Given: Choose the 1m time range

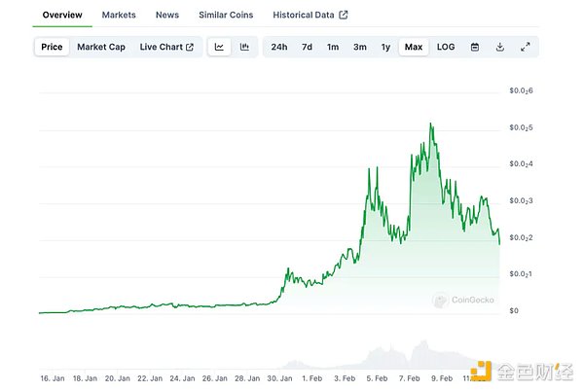Looking at the screenshot, I should [333, 47].
